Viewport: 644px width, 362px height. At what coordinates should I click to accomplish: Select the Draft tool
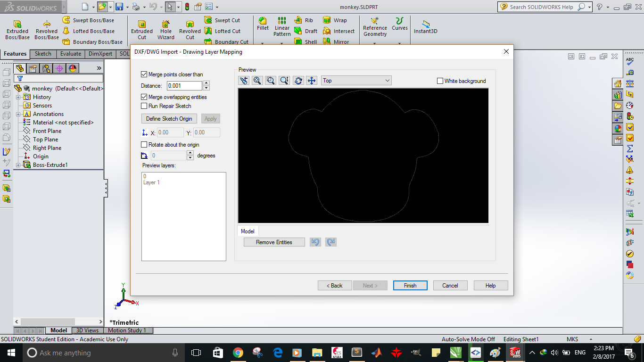tap(305, 31)
